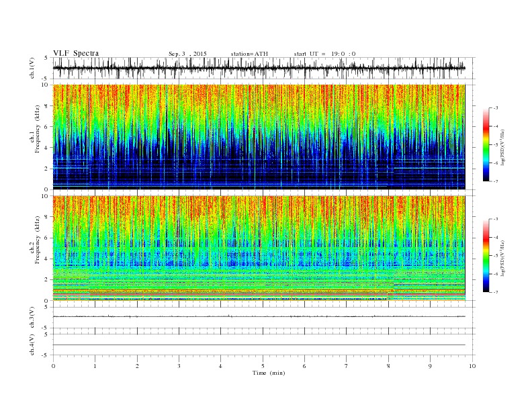Viewport: 532px width, 411px height.
Task: Click the "1" tick label on the time axis
Action: (x=95, y=366)
